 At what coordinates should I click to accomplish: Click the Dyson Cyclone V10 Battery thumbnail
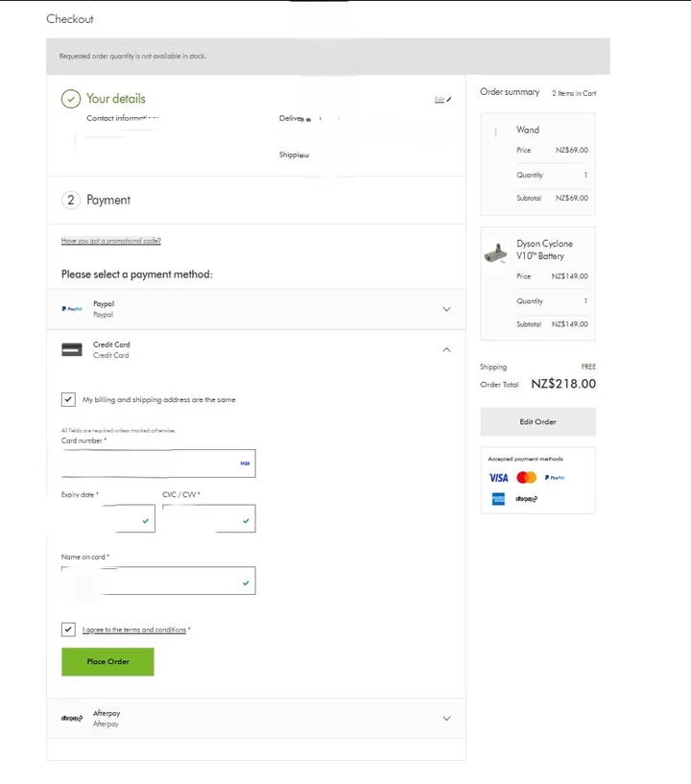(496, 252)
